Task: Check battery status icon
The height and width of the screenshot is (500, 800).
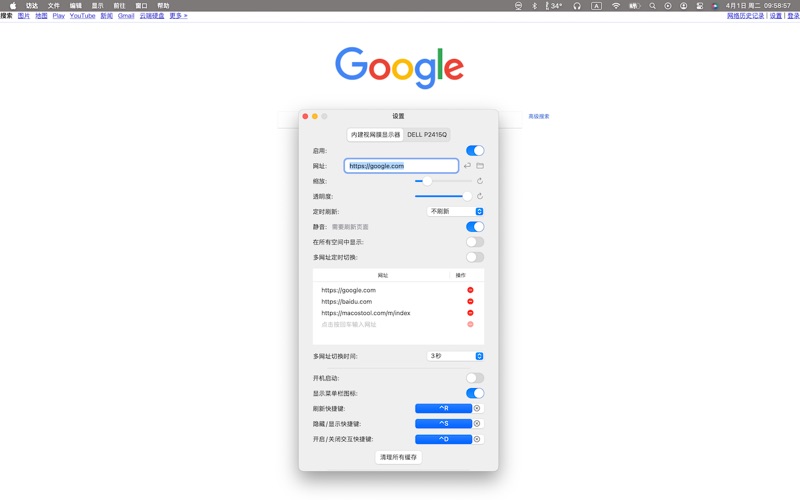Action: coord(635,6)
